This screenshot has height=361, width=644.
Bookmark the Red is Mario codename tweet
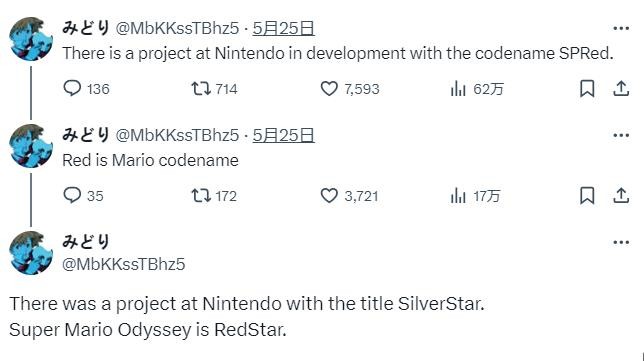[x=587, y=195]
